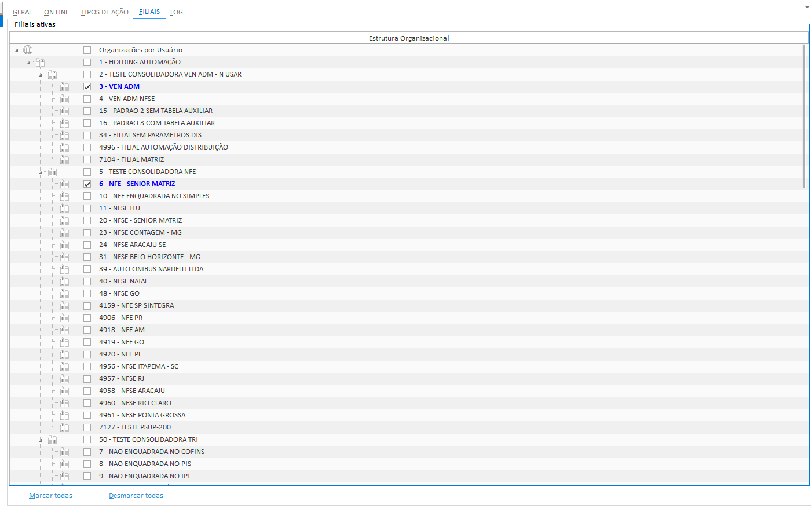The height and width of the screenshot is (506, 812).
Task: Click building icon beside 2 - TESTE CONSOLIDADORA VEN ADM
Action: 52,74
